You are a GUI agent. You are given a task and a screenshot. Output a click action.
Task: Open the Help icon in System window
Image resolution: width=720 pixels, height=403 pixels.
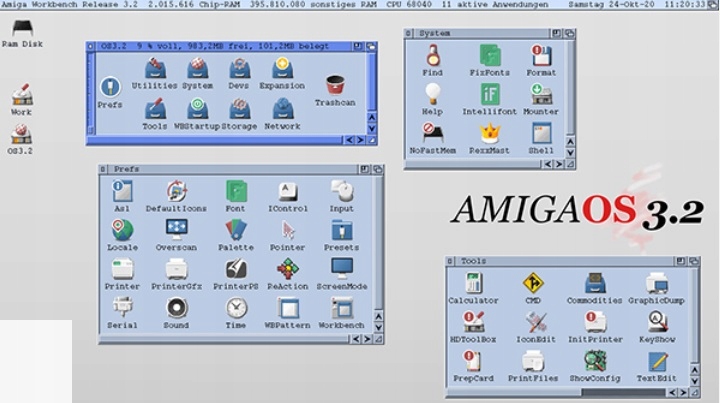pyautogui.click(x=433, y=94)
